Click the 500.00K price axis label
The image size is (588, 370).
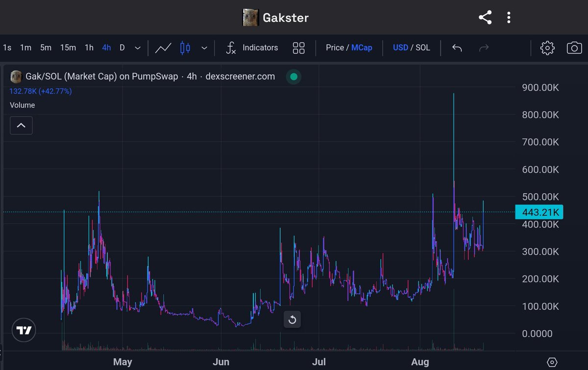coord(541,197)
